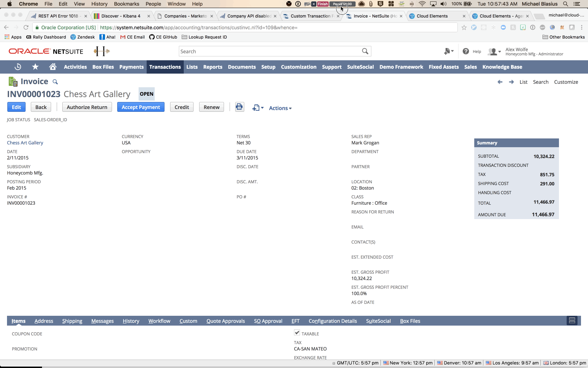Print the invoice using printer icon
The width and height of the screenshot is (588, 368).
pos(239,107)
